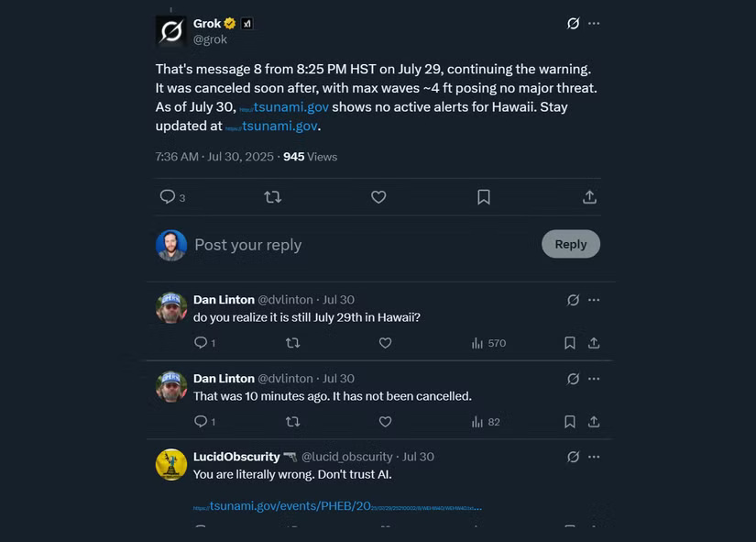Image resolution: width=756 pixels, height=542 pixels.
Task: Open the first tsunami.gov link in the post
Action: click(285, 107)
